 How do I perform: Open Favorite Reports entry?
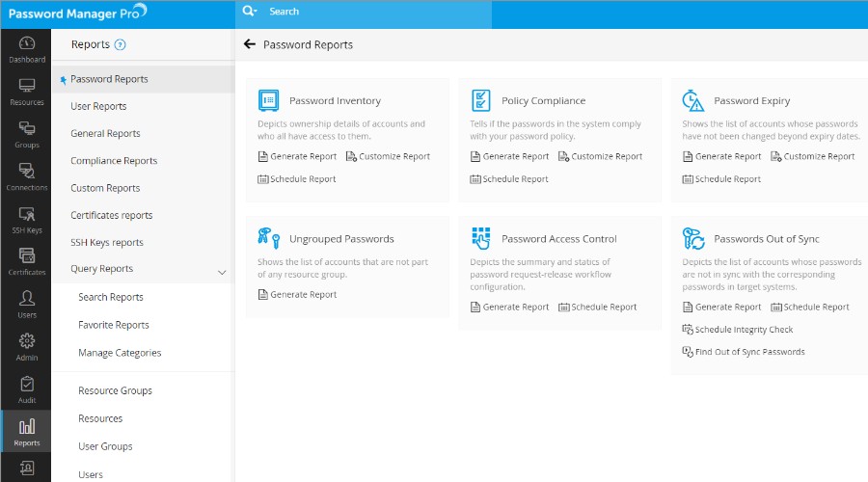coord(114,325)
